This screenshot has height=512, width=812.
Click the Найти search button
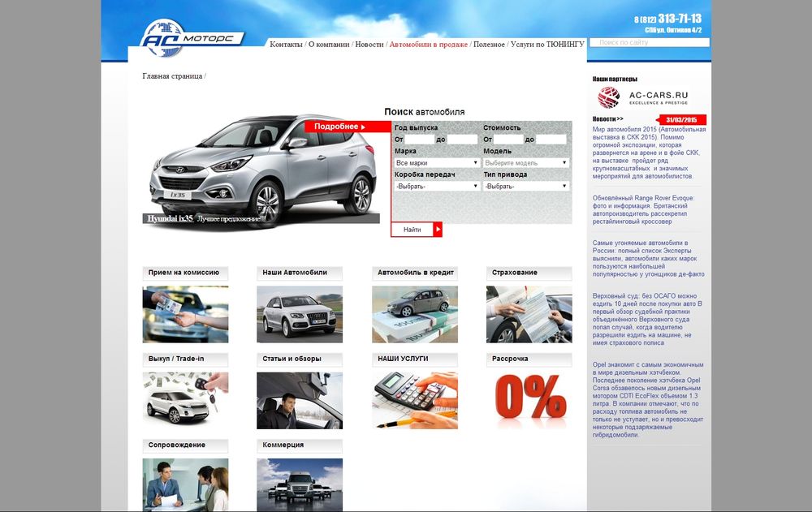click(x=417, y=230)
